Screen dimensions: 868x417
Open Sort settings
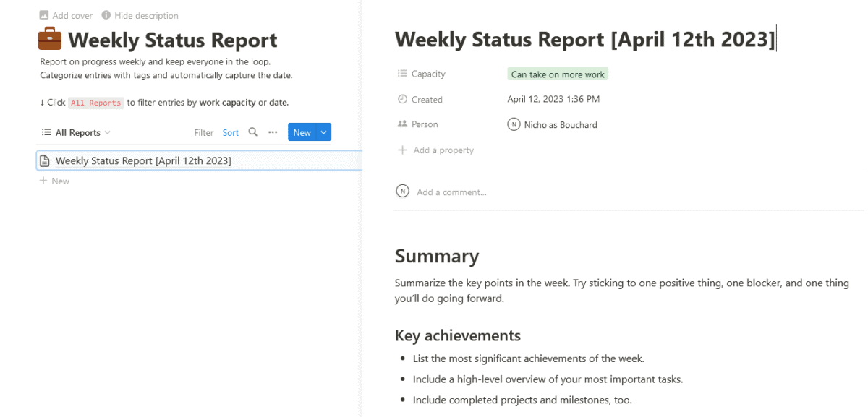point(230,132)
